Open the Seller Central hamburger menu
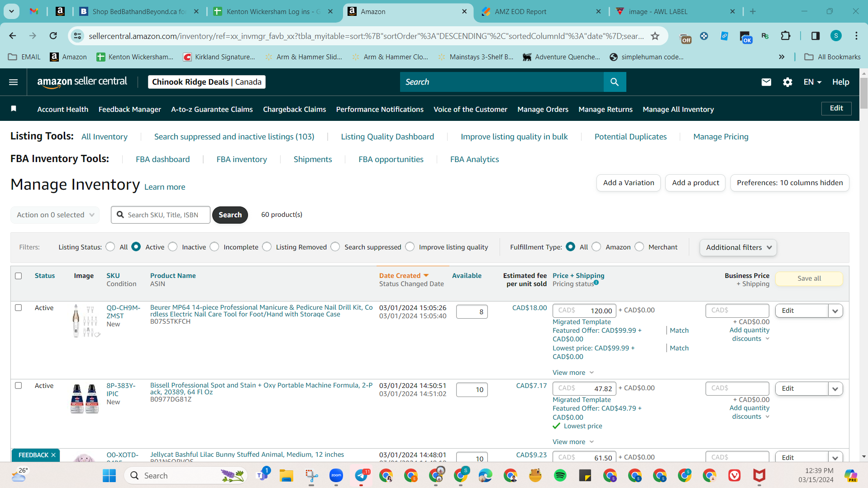The width and height of the screenshot is (868, 488). point(14,82)
